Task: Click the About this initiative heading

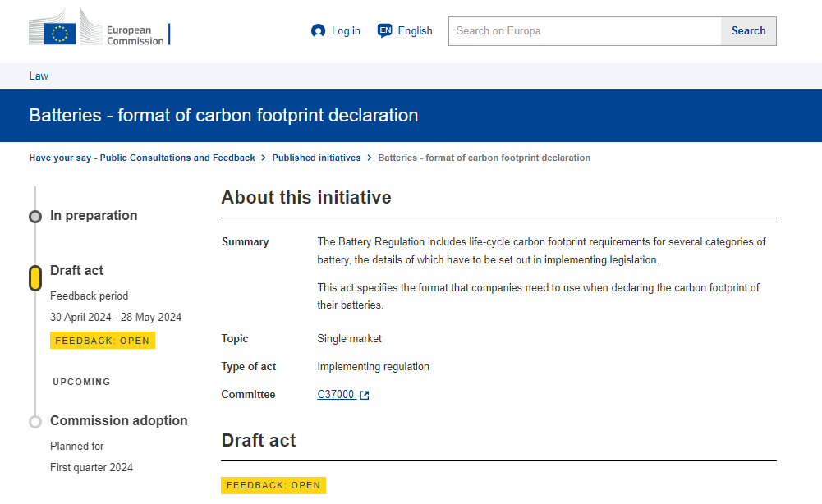Action: point(306,198)
